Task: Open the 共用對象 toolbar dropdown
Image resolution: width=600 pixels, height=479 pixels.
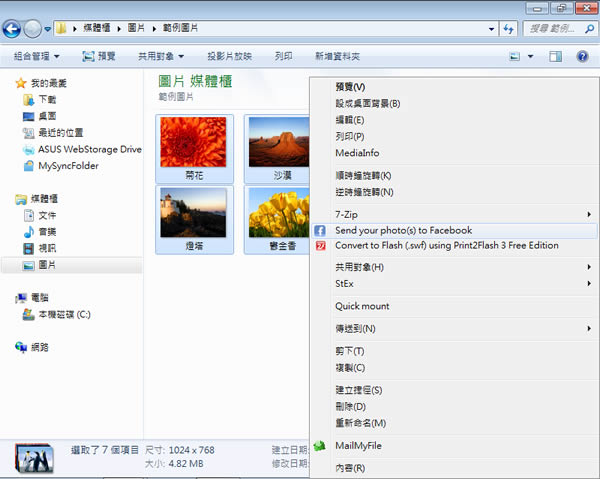Action: [x=165, y=57]
